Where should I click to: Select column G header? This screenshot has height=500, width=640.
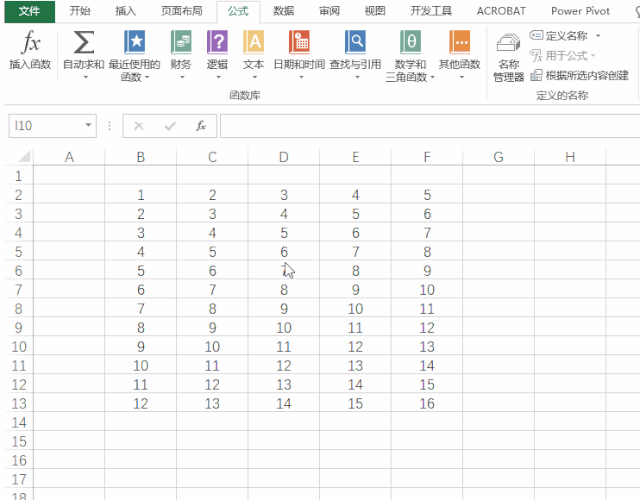click(x=498, y=157)
